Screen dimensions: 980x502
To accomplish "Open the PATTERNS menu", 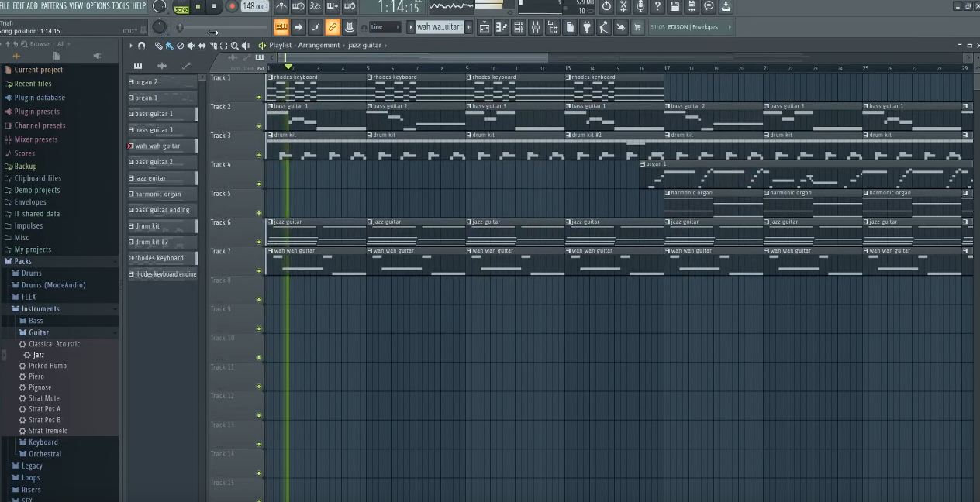I will tap(53, 5).
